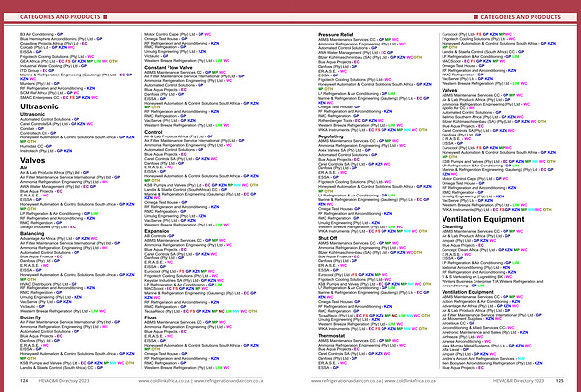Select the 'Float' subheading
Screen dimensions: 581x392
(150, 317)
